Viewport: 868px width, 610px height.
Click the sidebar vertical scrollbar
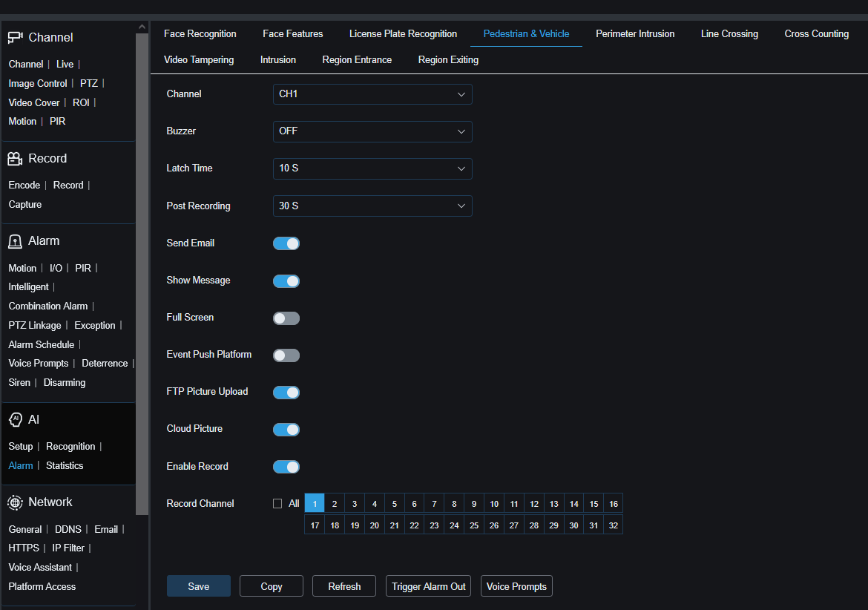[142, 274]
